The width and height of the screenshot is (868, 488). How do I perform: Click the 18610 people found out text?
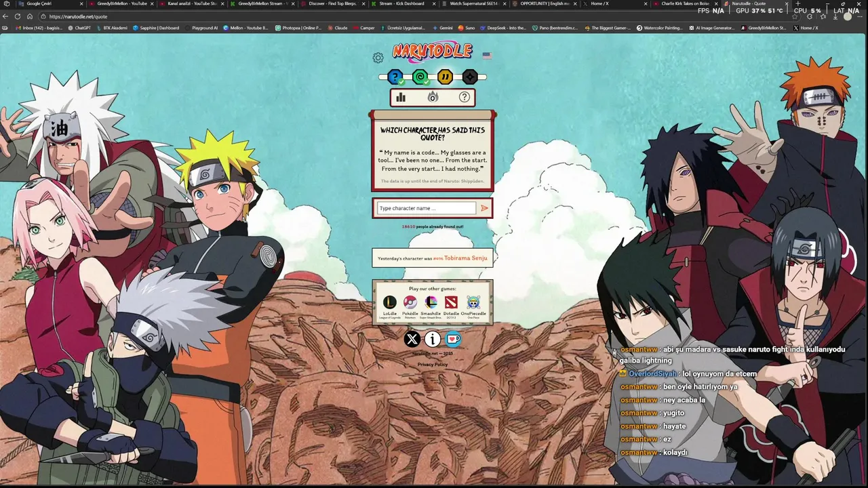433,226
